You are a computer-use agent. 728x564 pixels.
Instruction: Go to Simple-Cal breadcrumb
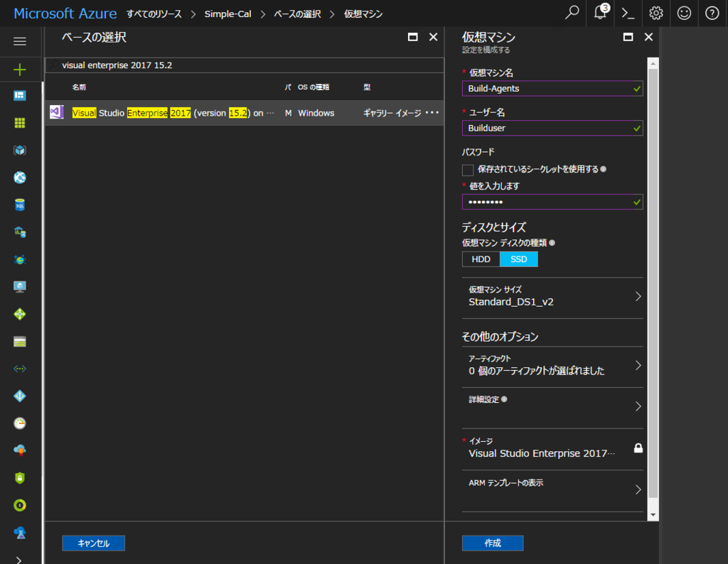click(x=227, y=14)
